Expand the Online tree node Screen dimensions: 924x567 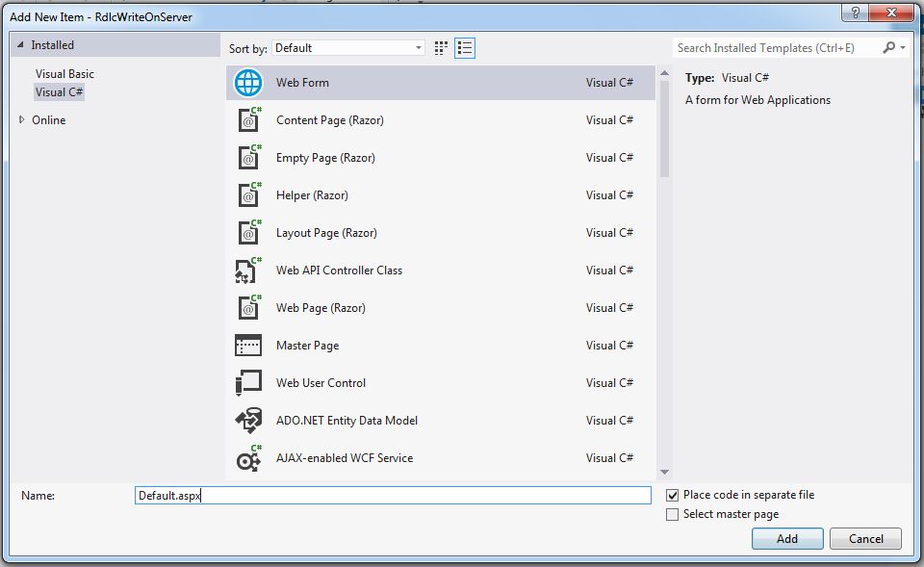(x=22, y=119)
